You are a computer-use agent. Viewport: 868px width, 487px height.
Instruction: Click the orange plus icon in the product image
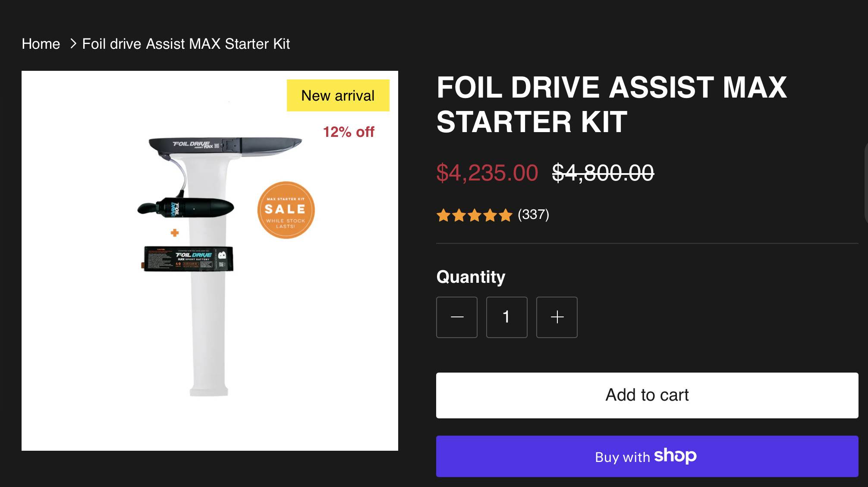tap(175, 233)
